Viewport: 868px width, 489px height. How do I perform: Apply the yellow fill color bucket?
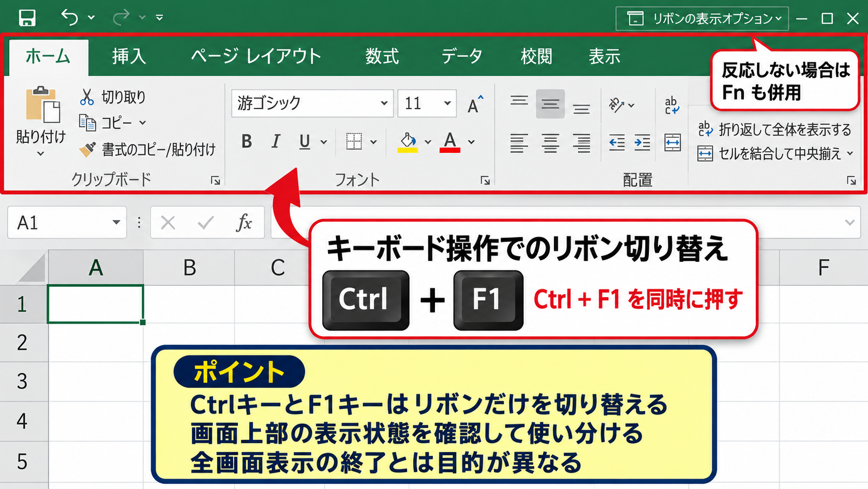click(x=408, y=141)
